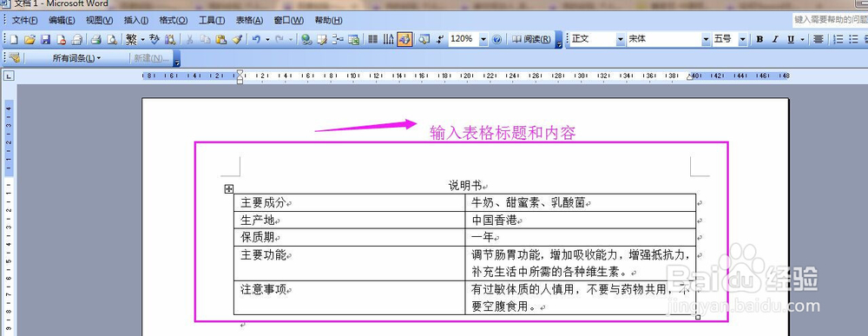Change text direction icon
868x336 pixels.
(x=388, y=39)
